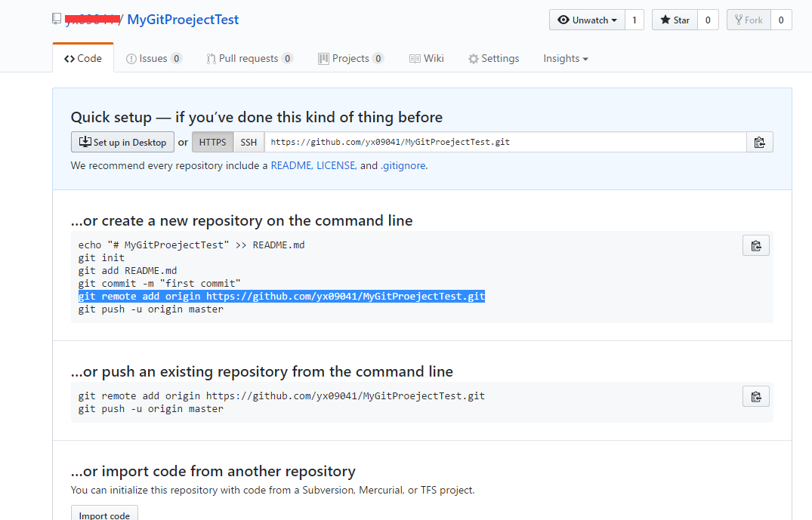The height and width of the screenshot is (520, 812).
Task: Click git push line in new repository block
Action: coord(151,309)
